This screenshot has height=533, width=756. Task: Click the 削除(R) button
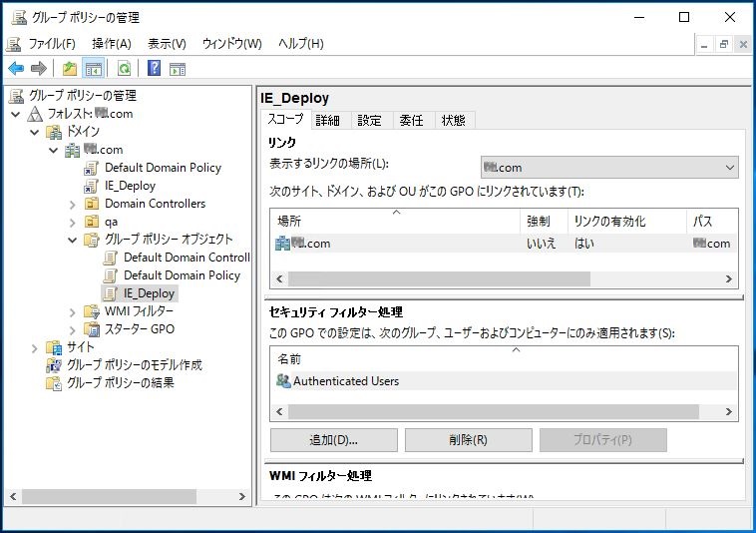click(x=468, y=440)
